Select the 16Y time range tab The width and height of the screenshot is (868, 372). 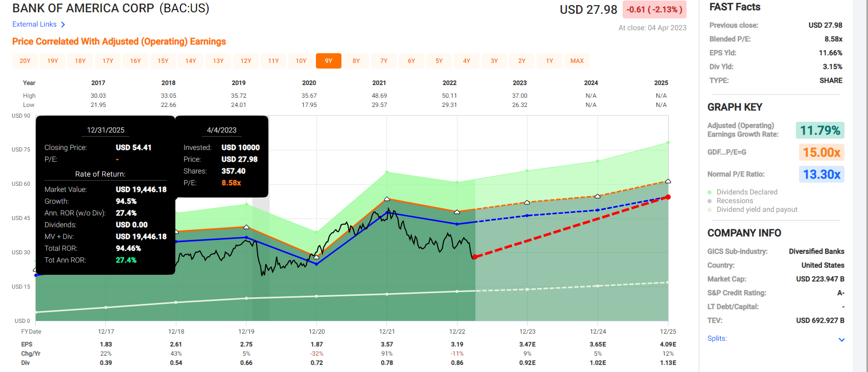click(135, 61)
